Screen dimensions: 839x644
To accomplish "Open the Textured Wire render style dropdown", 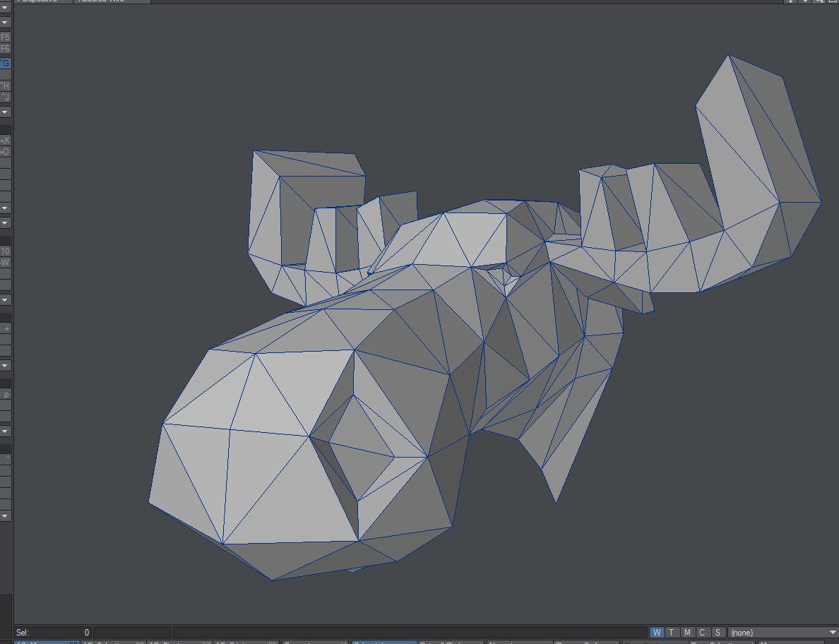I will click(112, 1).
